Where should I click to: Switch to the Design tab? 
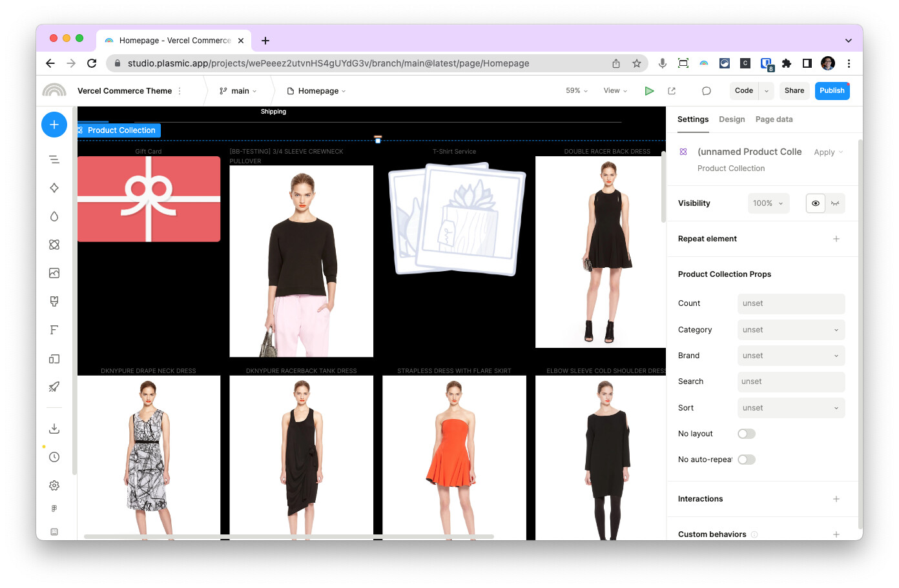(x=732, y=119)
